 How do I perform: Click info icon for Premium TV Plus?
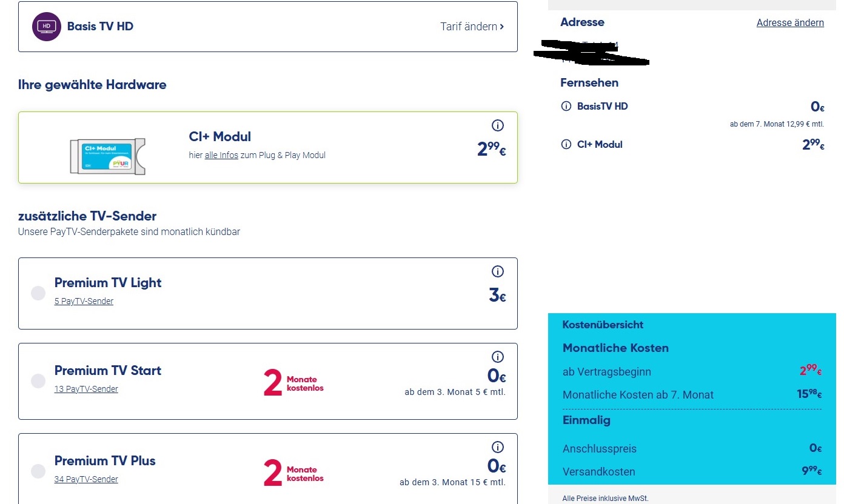tap(498, 447)
